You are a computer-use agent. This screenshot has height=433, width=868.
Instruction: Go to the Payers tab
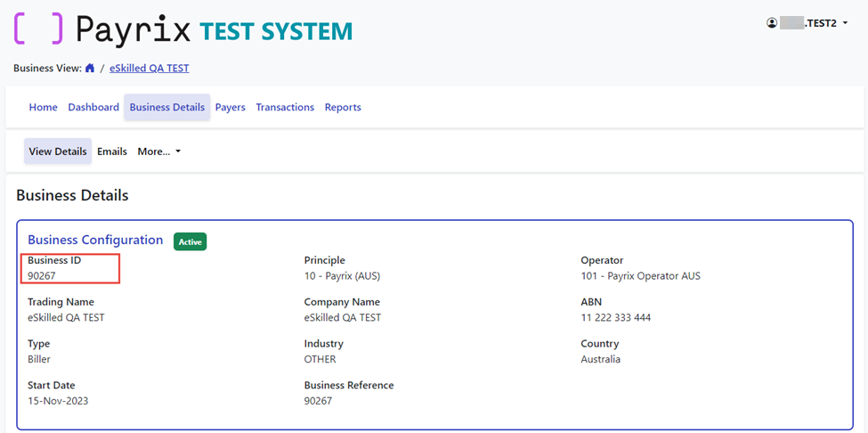tap(231, 107)
